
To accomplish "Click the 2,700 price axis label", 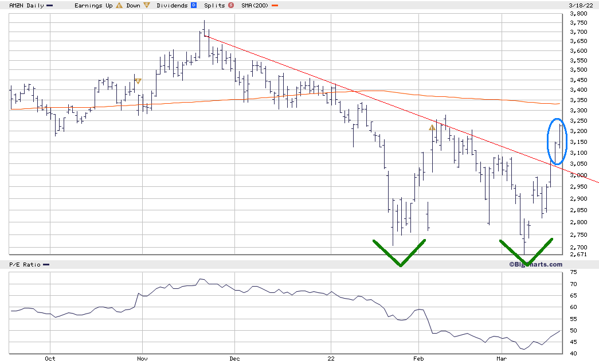I will pyautogui.click(x=578, y=247).
